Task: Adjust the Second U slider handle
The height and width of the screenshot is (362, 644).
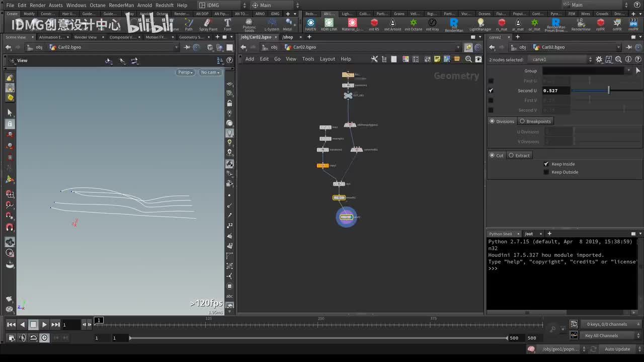Action: point(609,90)
